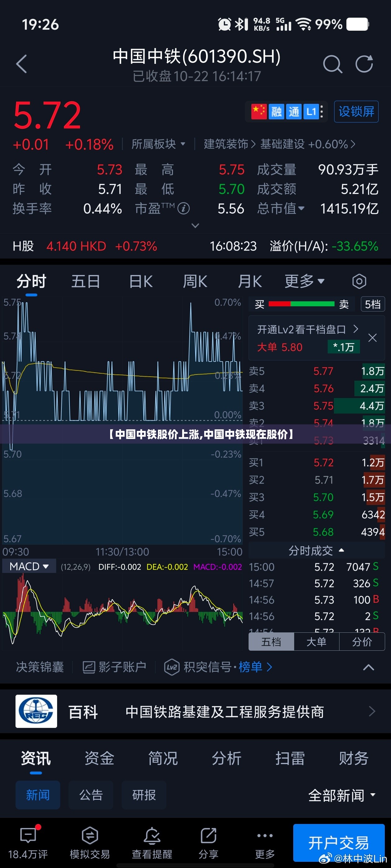This screenshot has height=868, width=391.
Task: Switch to the 五日 chart tab
Action: pos(86,281)
